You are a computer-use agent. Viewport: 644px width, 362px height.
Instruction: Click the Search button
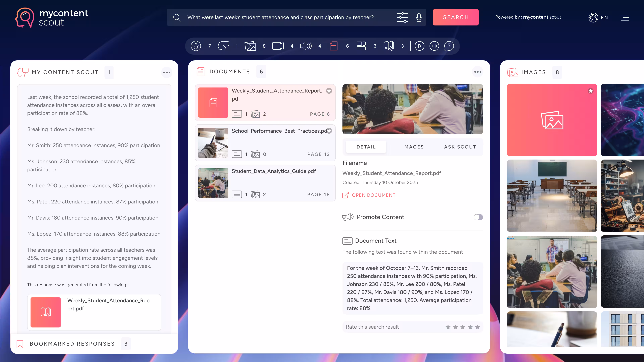coord(455,17)
